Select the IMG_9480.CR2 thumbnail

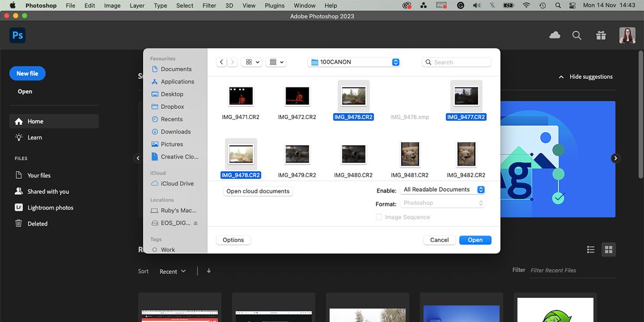[x=353, y=154]
